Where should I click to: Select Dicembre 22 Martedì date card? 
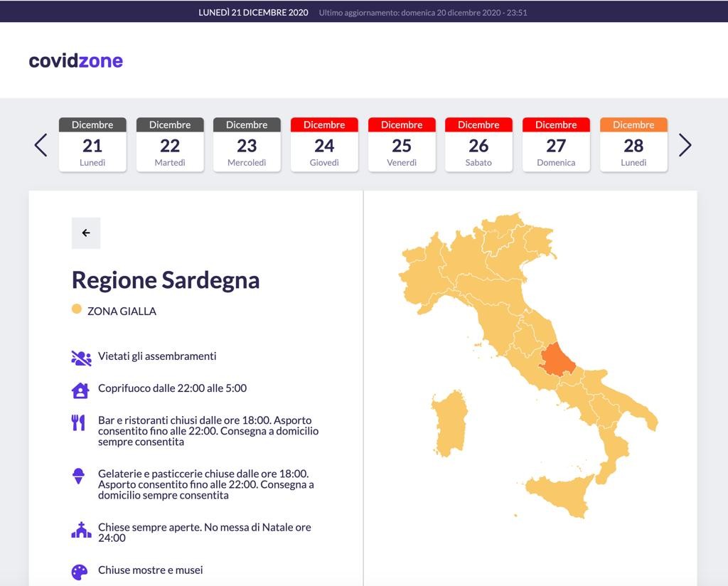(170, 145)
